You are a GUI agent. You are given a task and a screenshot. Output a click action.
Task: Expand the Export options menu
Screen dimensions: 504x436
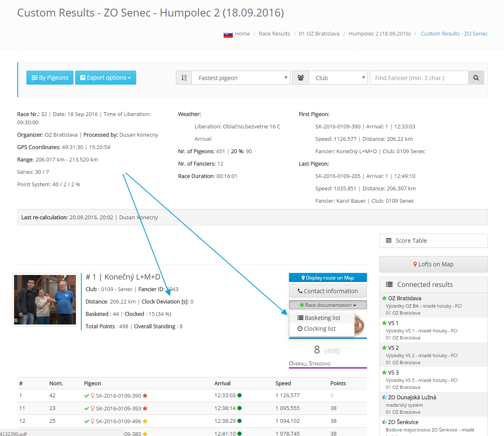click(x=106, y=78)
